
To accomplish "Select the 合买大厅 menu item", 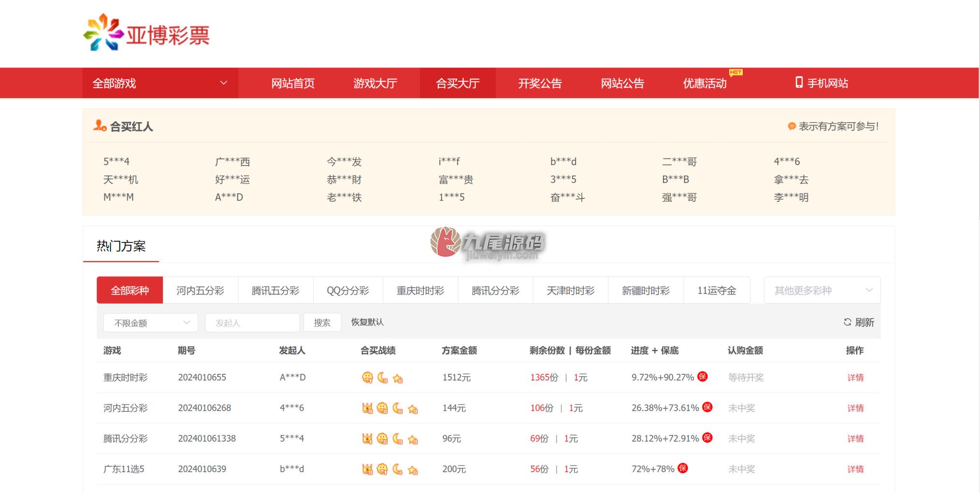I will (458, 83).
